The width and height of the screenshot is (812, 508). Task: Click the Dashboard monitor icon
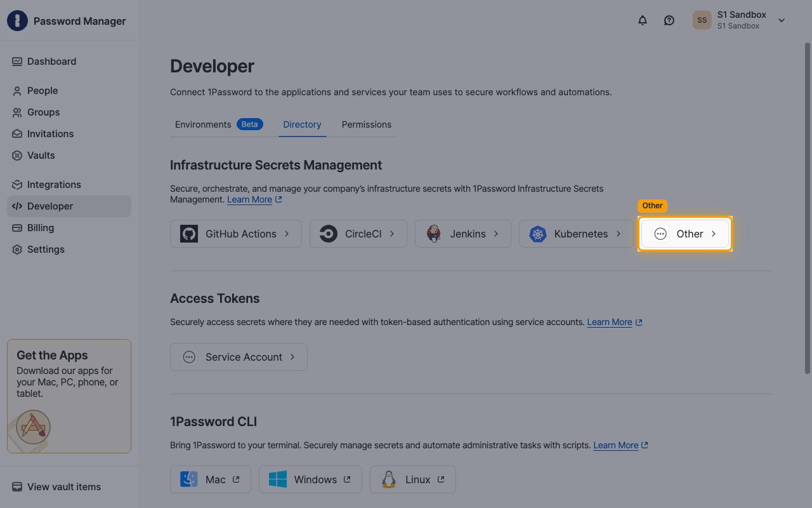17,62
